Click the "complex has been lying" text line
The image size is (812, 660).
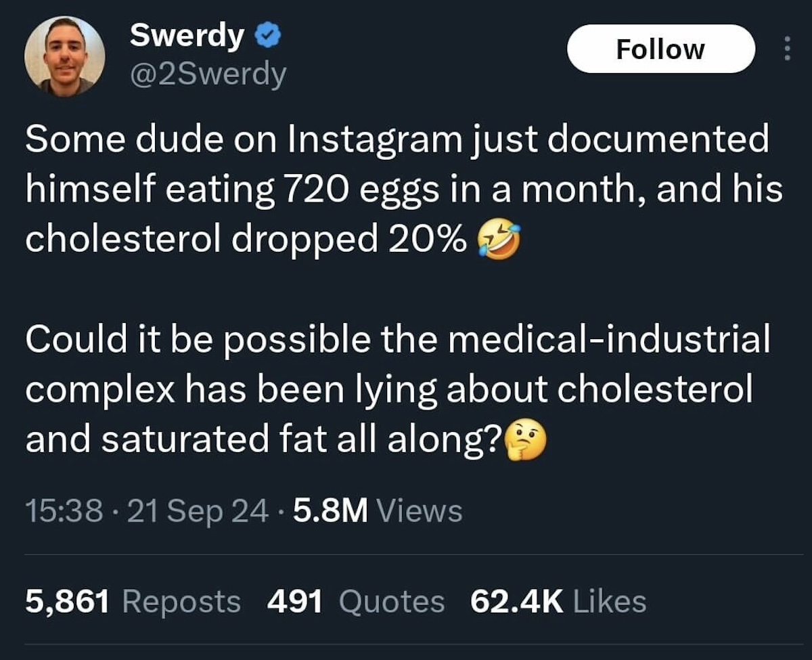[x=223, y=389]
